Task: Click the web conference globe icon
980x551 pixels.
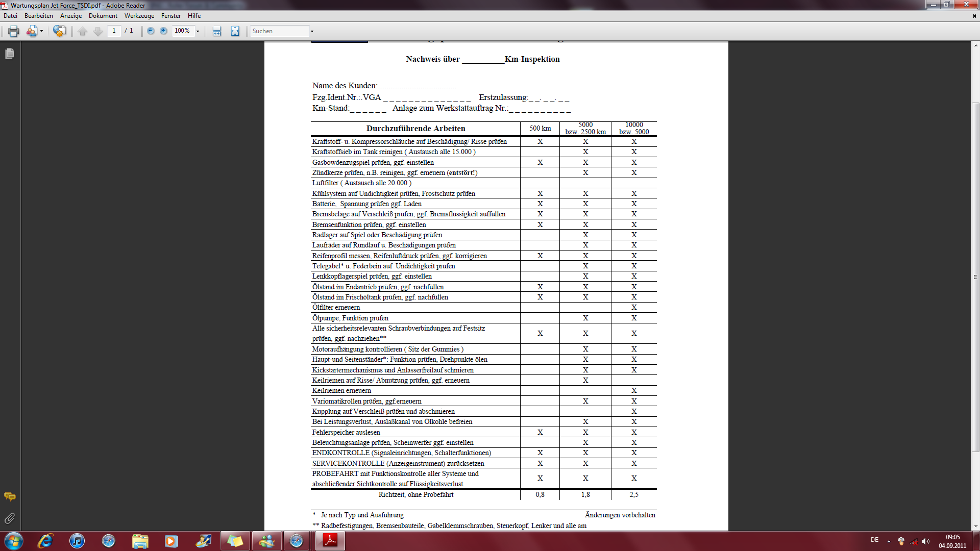Action: pyautogui.click(x=59, y=31)
